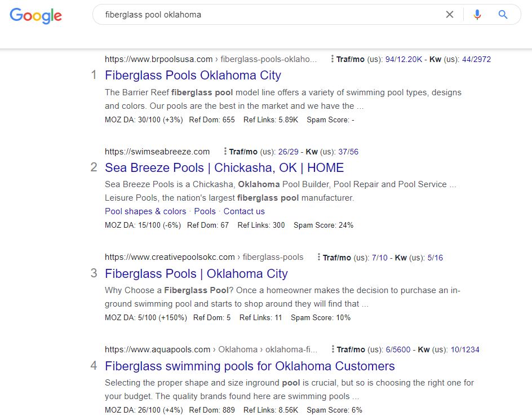
Task: Click "MOZ DA: 30/100 (+3%)" metric
Action: pos(144,120)
